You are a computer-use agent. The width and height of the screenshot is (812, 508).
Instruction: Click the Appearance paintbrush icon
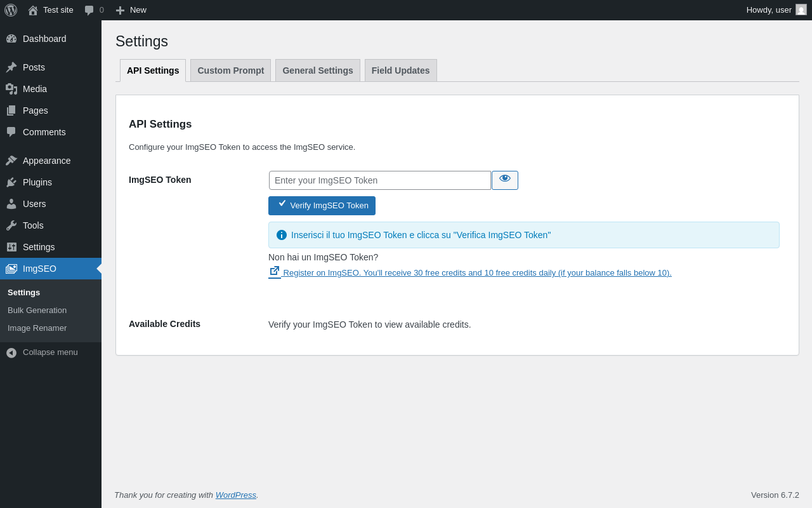(x=11, y=161)
